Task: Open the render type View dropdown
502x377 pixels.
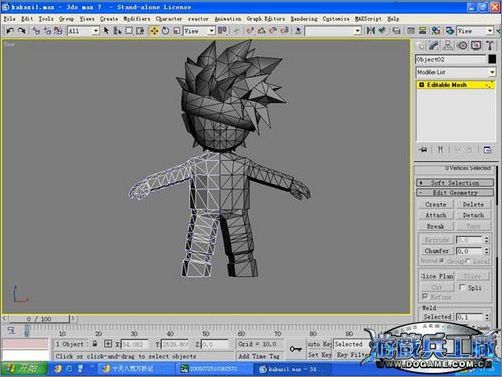Action: [475, 31]
